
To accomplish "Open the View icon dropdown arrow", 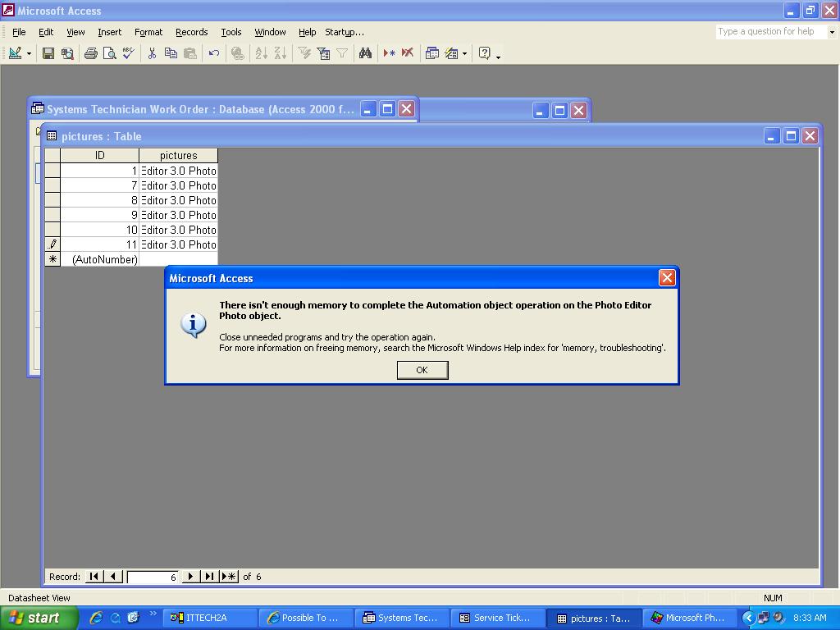I will (29, 53).
